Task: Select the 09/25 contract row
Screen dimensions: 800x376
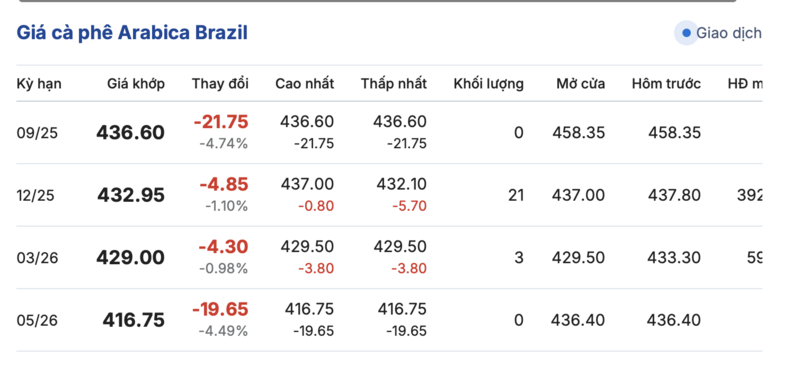Action: [x=389, y=133]
